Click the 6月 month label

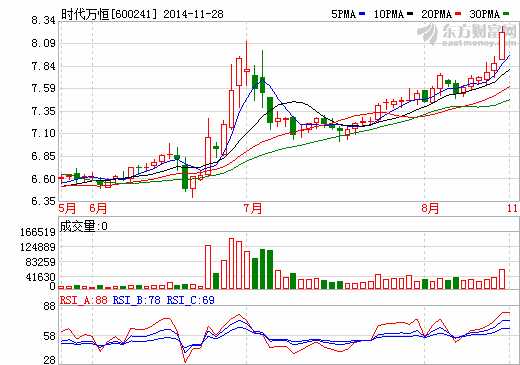click(98, 208)
